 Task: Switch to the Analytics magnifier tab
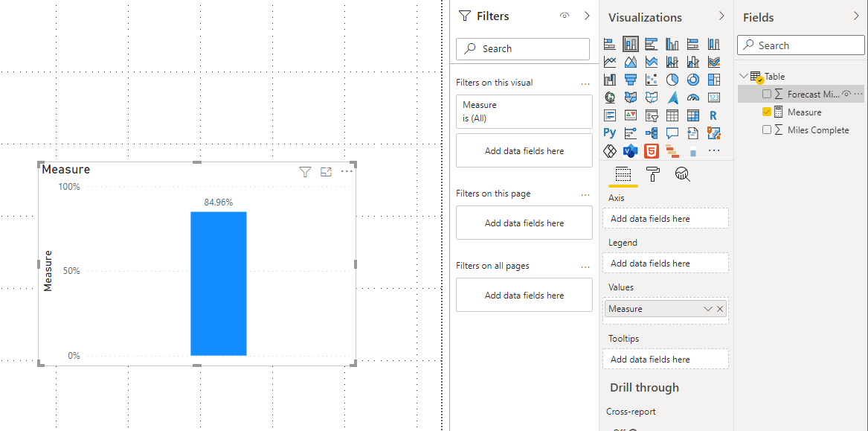pyautogui.click(x=683, y=175)
